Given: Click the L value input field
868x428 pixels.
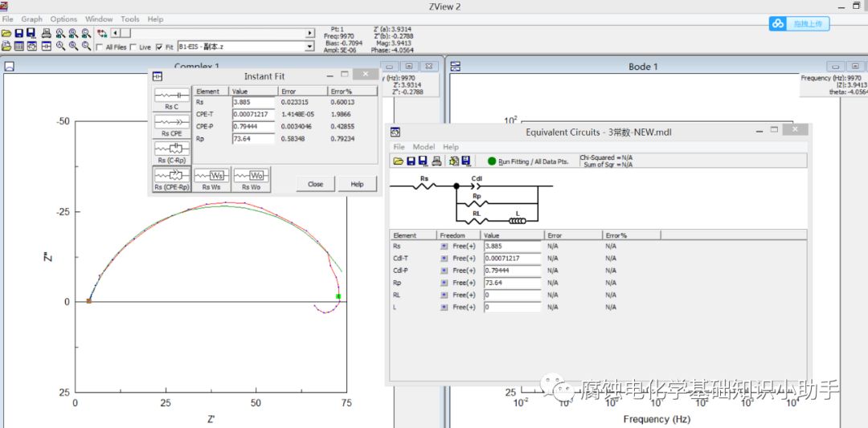Looking at the screenshot, I should (513, 308).
